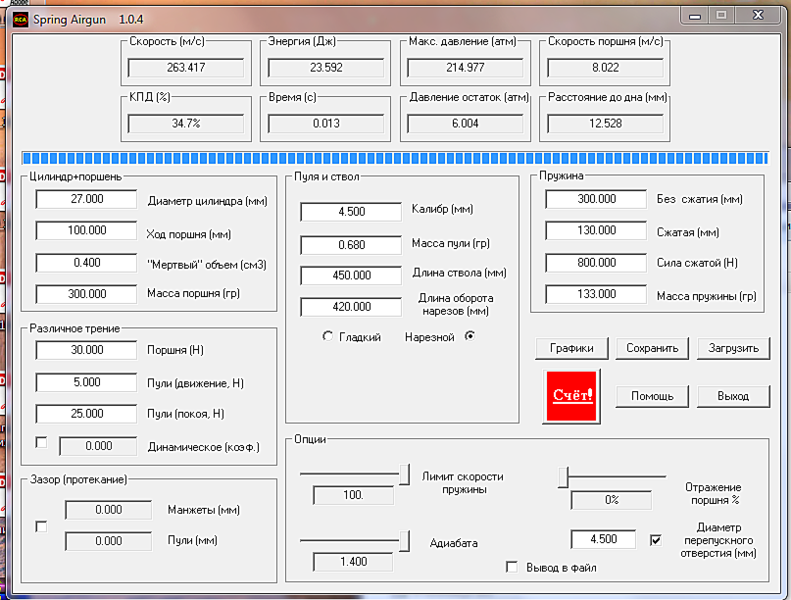Click the Пули (мм) gap field

click(108, 541)
